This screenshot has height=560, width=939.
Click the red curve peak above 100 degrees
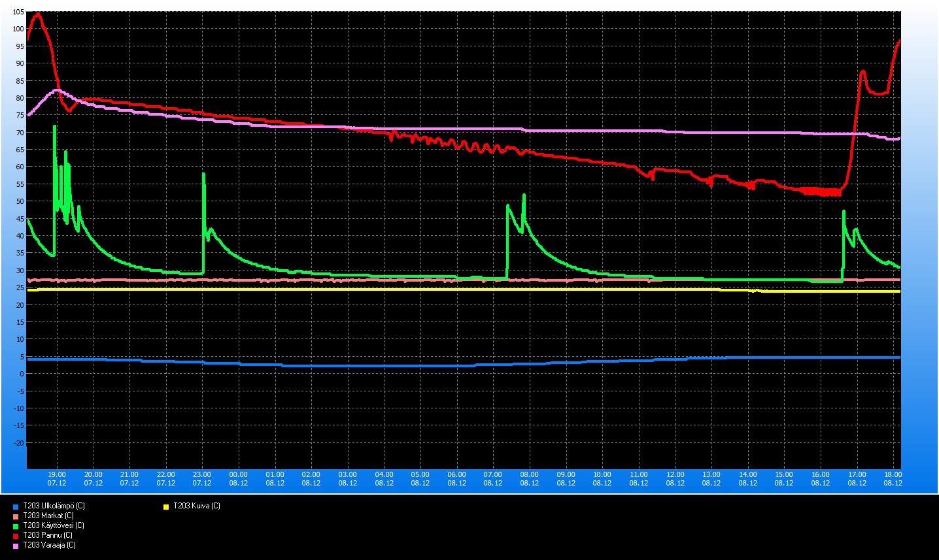tap(38, 14)
